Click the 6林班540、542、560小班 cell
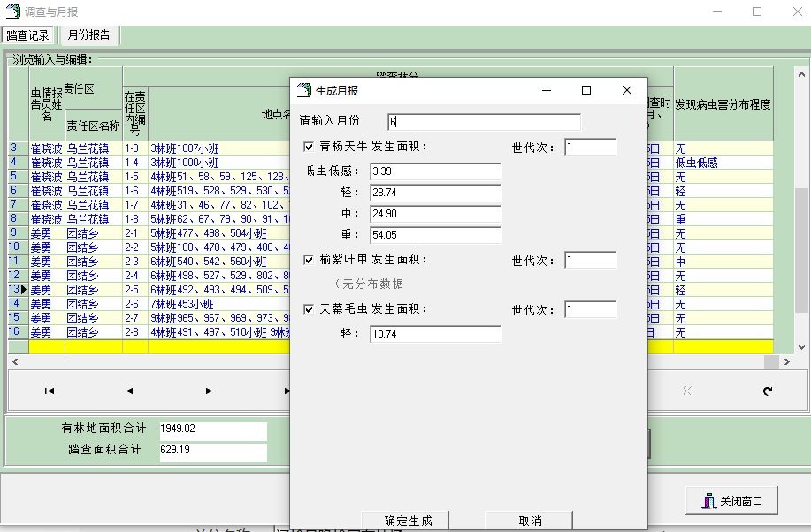811x532 pixels. coord(218,262)
